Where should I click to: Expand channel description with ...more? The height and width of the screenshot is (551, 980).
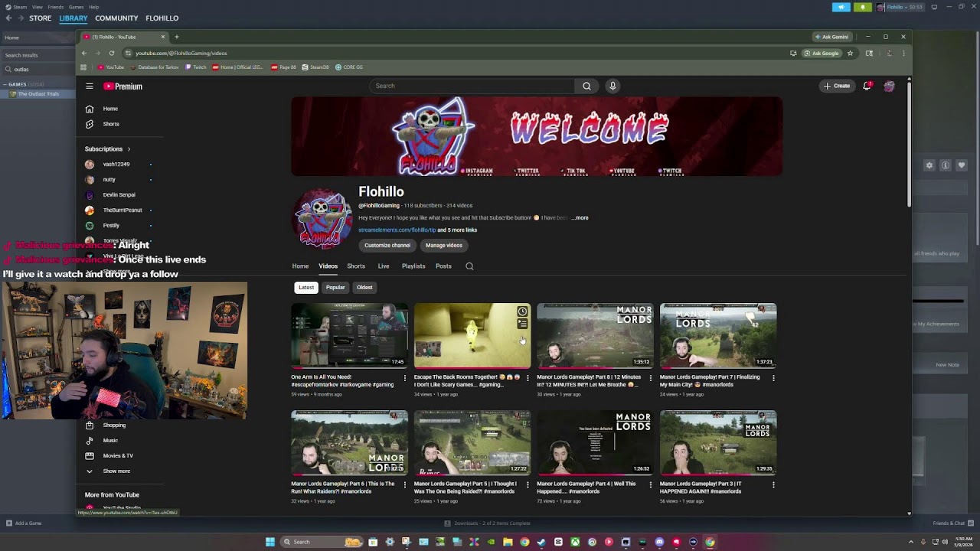580,218
